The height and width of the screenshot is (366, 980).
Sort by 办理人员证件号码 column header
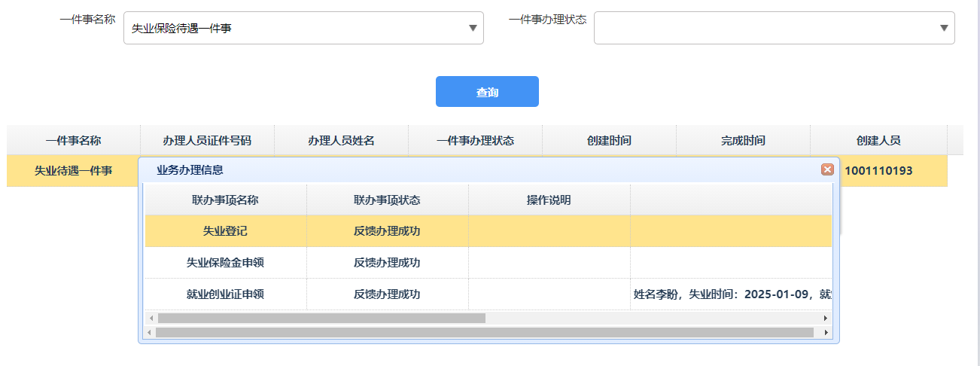tap(207, 140)
